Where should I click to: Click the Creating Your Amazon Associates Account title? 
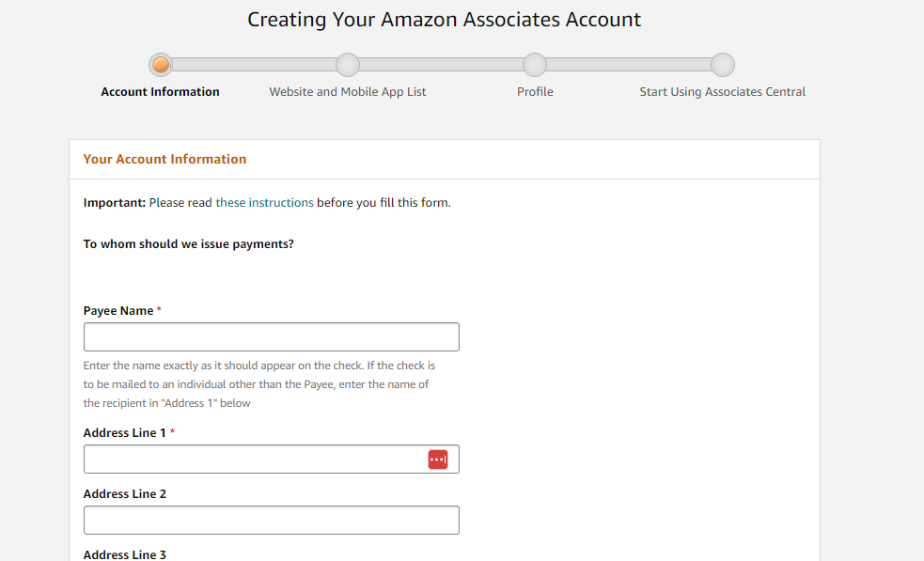[x=444, y=20]
